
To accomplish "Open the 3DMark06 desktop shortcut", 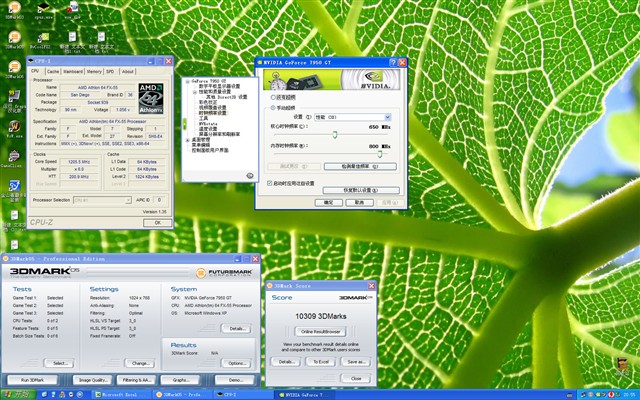I will tap(15, 69).
